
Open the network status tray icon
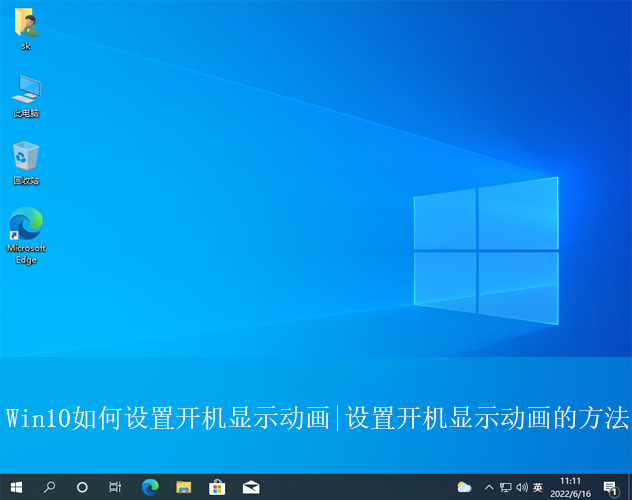(505, 487)
